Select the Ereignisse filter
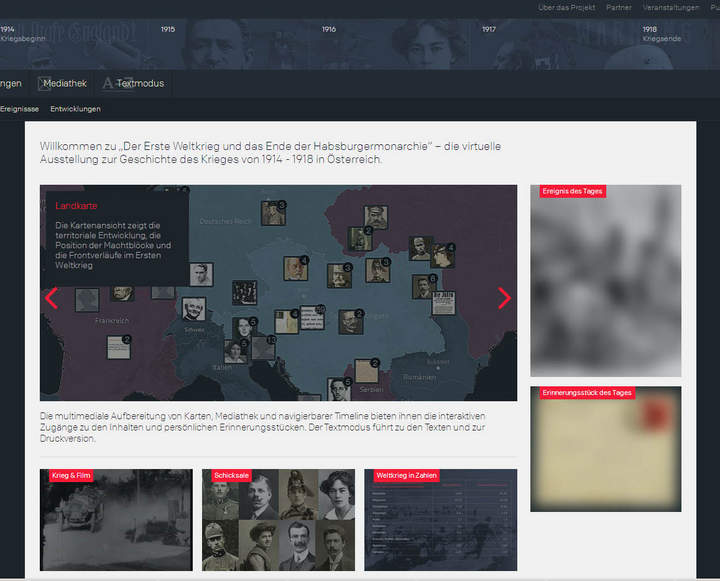Screen dimensions: 720x581 tap(20, 108)
